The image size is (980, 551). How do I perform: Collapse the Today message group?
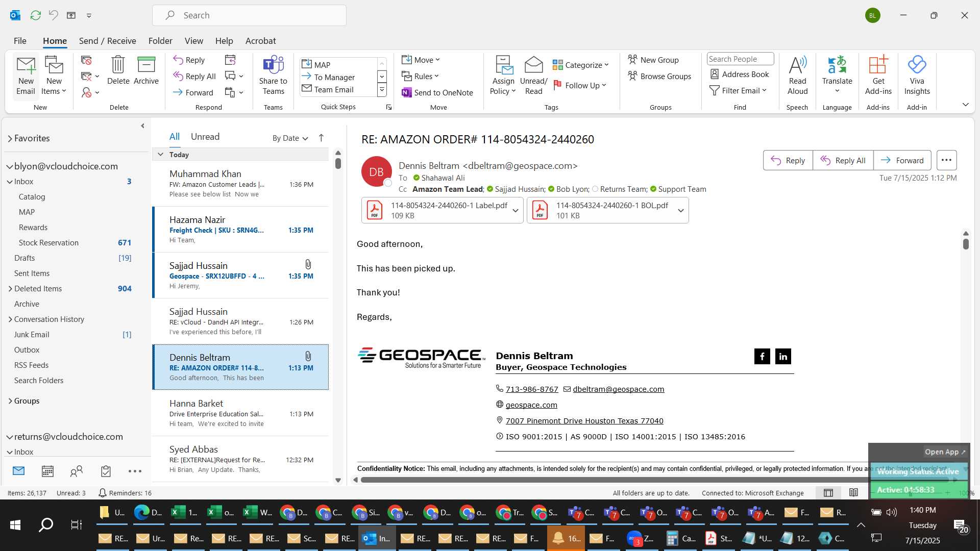coord(160,155)
